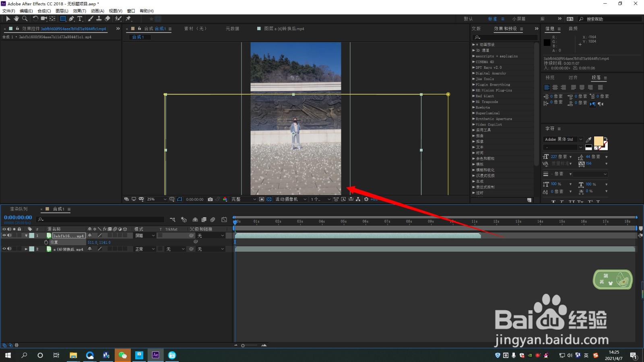Switch to the 小屏幕 workspace
Viewport: 644px width, 362px height.
[x=519, y=19]
